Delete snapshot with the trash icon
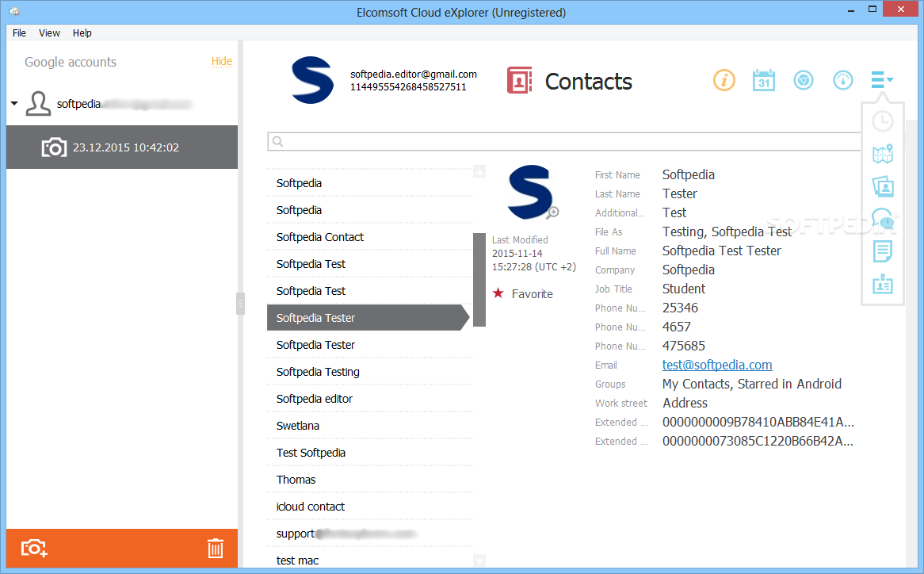 (x=215, y=548)
